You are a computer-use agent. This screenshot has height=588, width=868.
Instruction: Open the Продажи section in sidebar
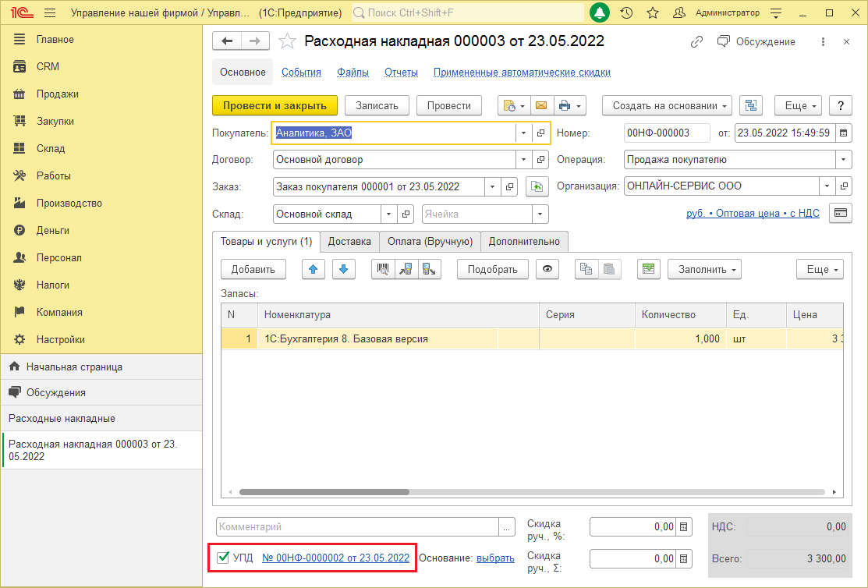(57, 94)
